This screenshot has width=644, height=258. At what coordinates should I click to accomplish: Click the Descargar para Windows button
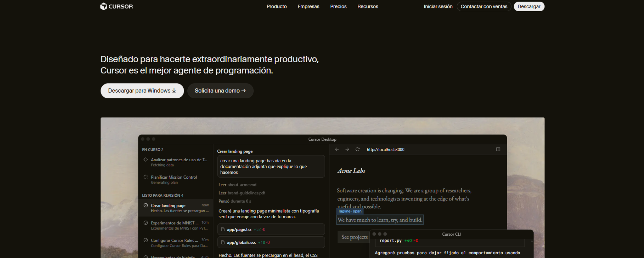point(142,91)
